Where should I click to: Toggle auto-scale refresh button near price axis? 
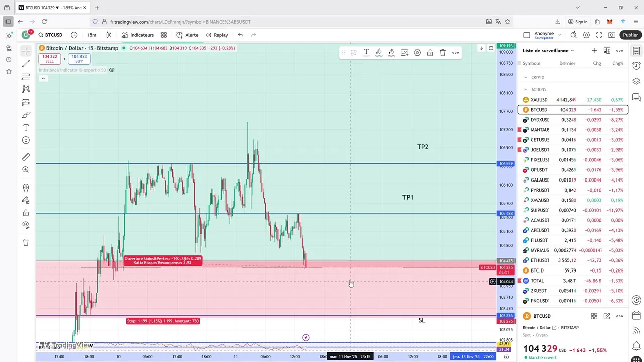(x=491, y=48)
